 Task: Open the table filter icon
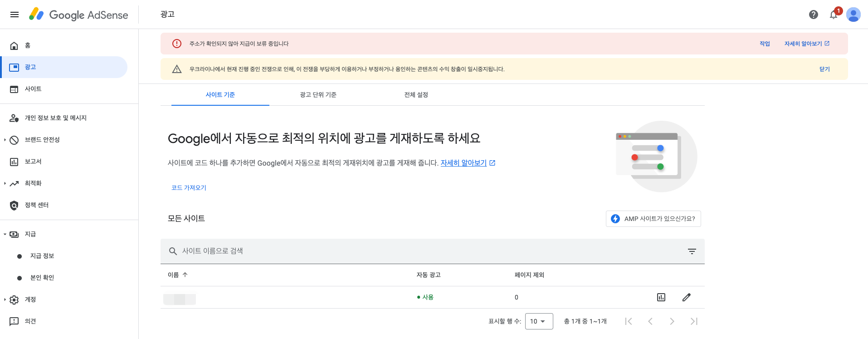pos(692,251)
